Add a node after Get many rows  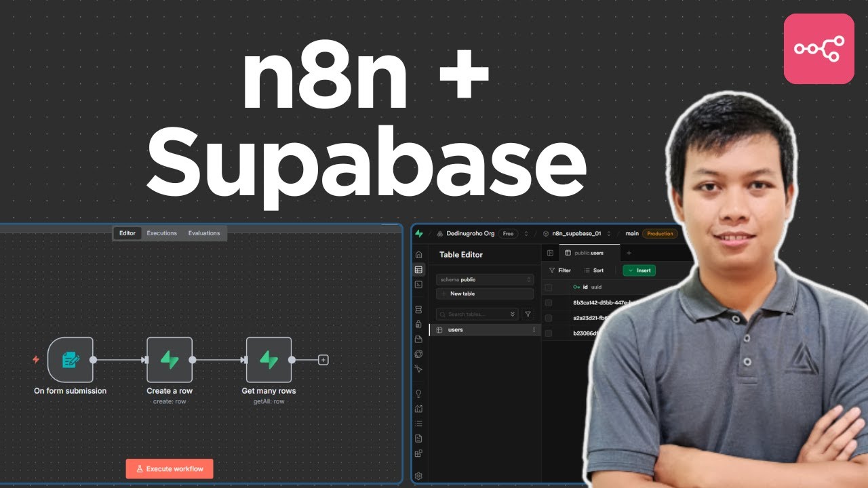point(323,360)
